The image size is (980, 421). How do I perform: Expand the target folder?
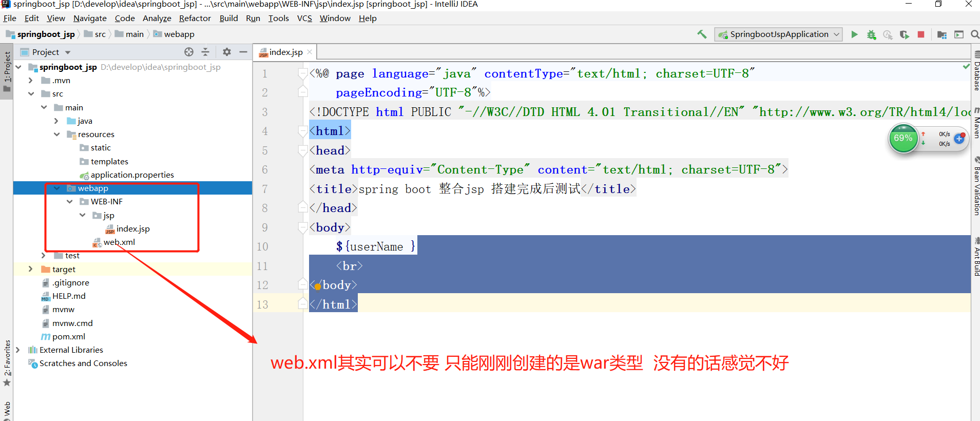(30, 269)
